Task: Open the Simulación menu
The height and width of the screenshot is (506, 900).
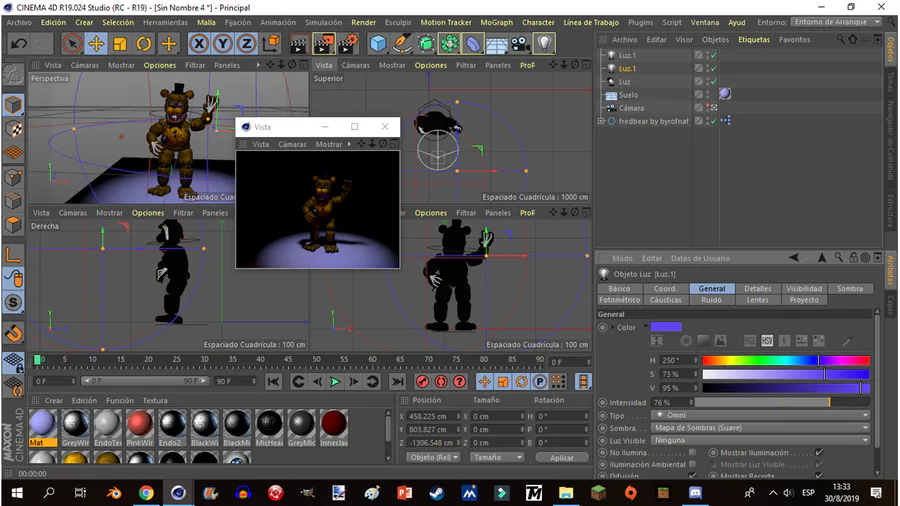Action: pos(323,22)
